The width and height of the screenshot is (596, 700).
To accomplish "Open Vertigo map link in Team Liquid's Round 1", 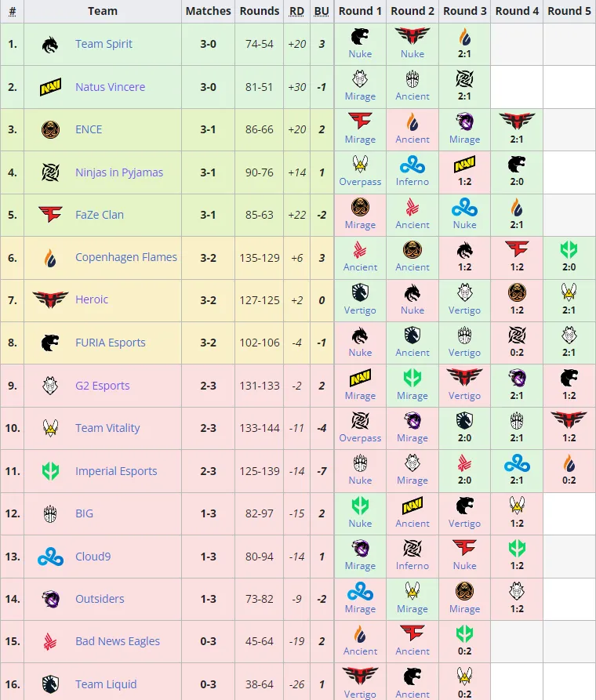I will (360, 695).
